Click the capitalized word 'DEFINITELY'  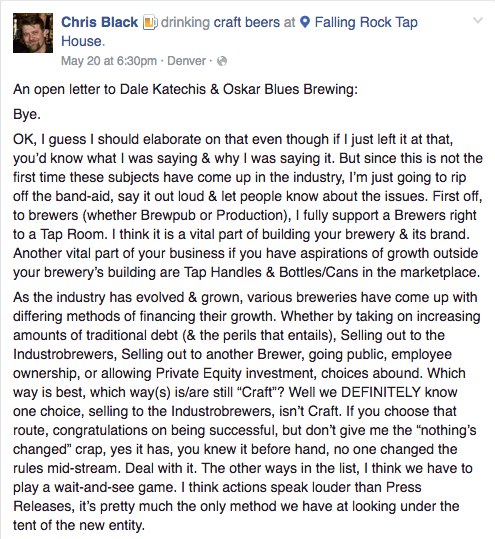(x=381, y=392)
